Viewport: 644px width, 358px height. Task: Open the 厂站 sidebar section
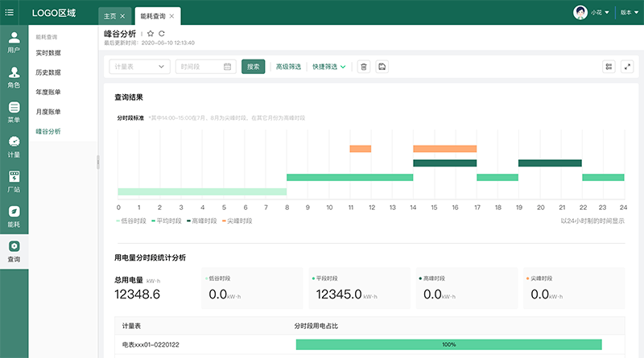click(x=14, y=183)
